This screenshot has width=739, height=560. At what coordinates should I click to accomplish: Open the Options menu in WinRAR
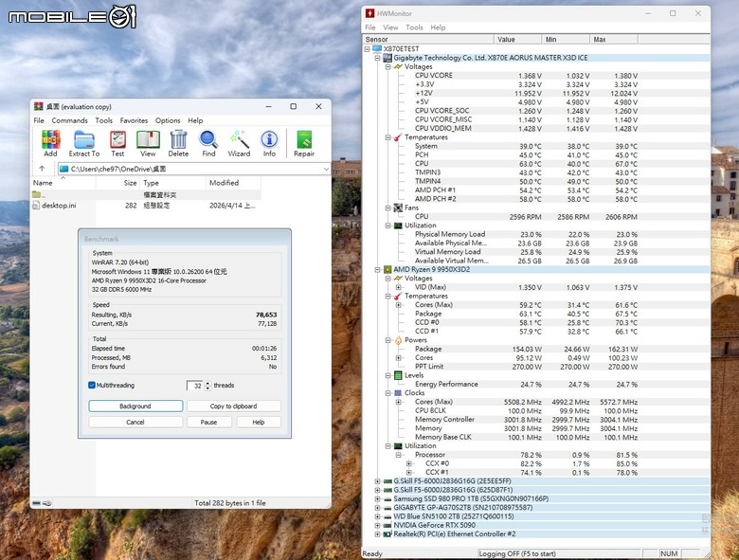tap(168, 120)
